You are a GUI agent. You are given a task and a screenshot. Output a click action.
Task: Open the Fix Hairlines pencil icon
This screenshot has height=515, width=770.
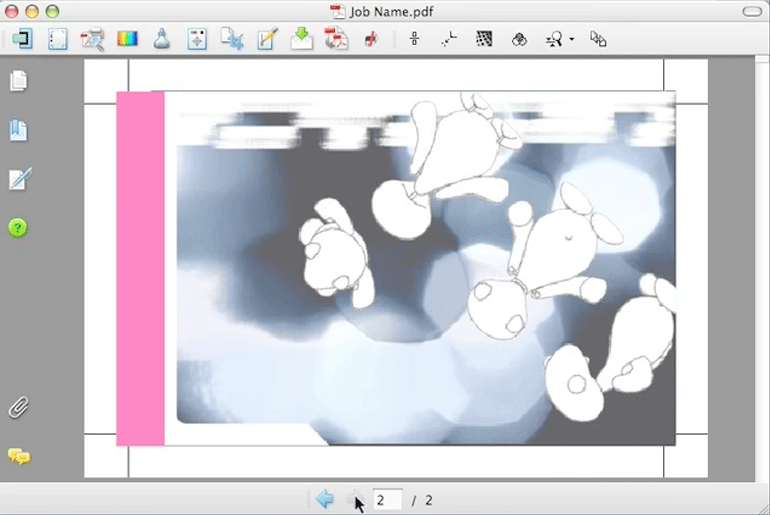click(x=267, y=39)
